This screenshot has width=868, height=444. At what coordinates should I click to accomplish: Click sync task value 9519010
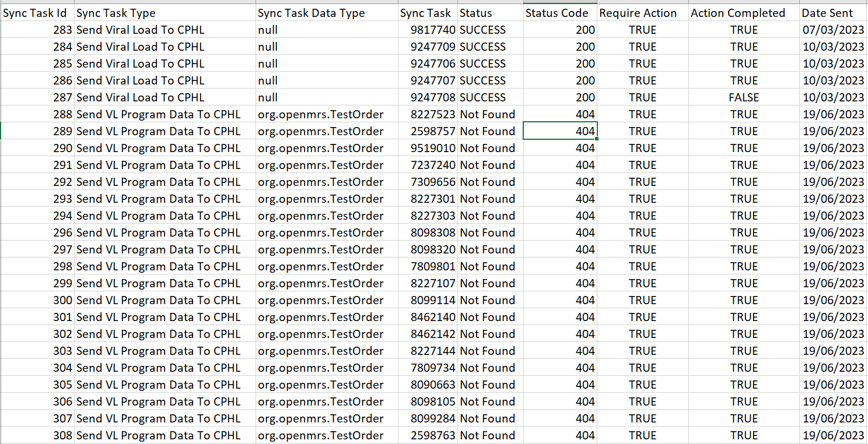[428, 148]
